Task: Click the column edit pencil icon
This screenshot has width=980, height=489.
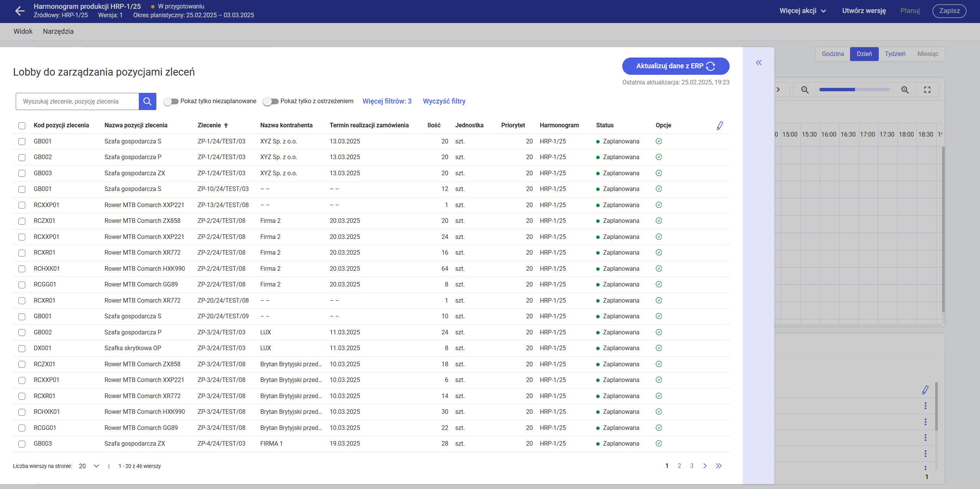Action: pyautogui.click(x=720, y=125)
